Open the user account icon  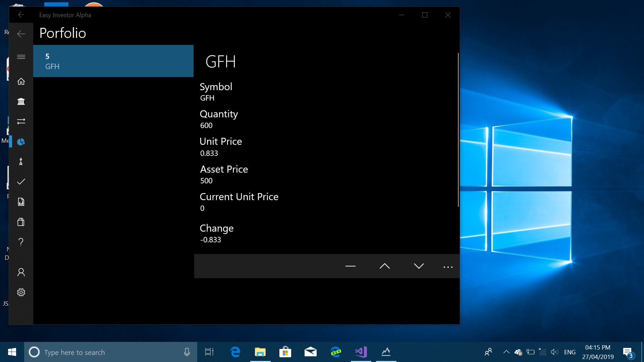21,272
